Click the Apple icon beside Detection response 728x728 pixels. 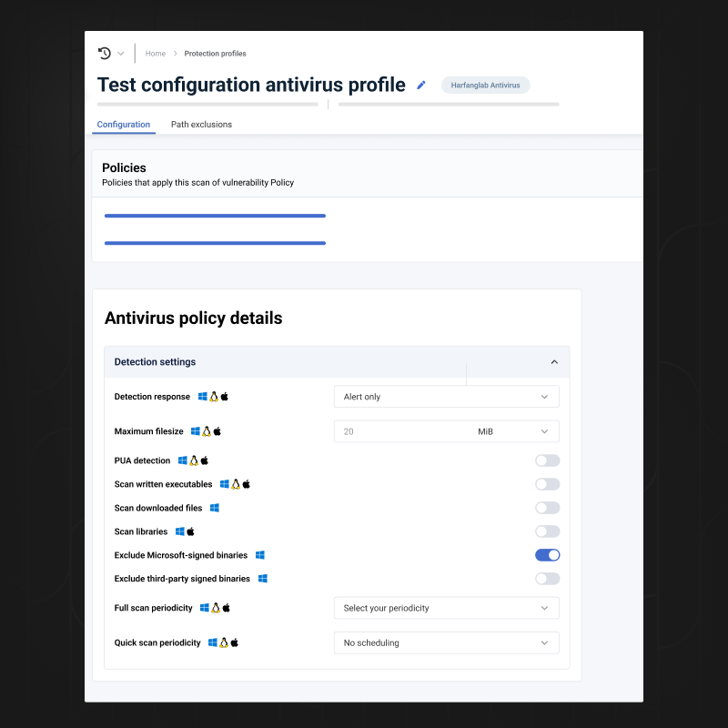(224, 396)
